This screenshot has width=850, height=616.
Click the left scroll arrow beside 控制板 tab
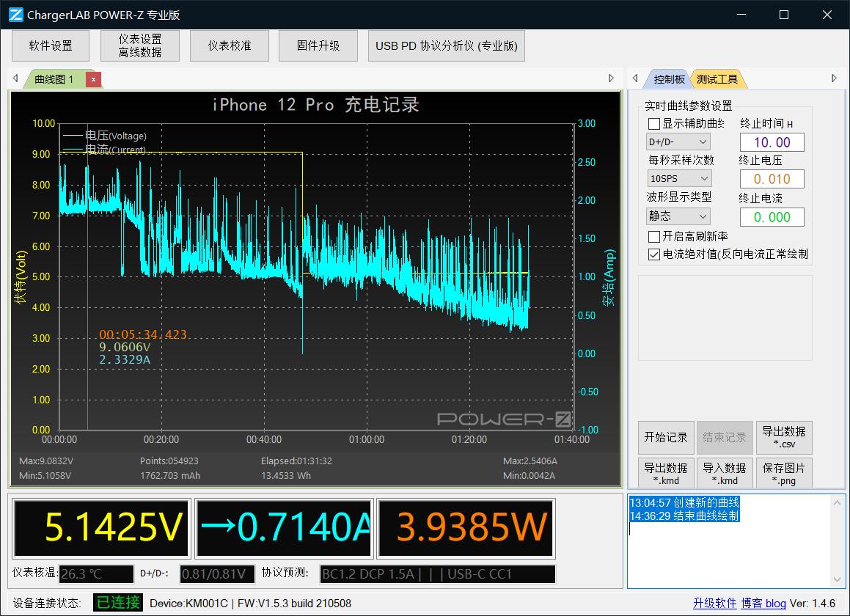click(631, 78)
